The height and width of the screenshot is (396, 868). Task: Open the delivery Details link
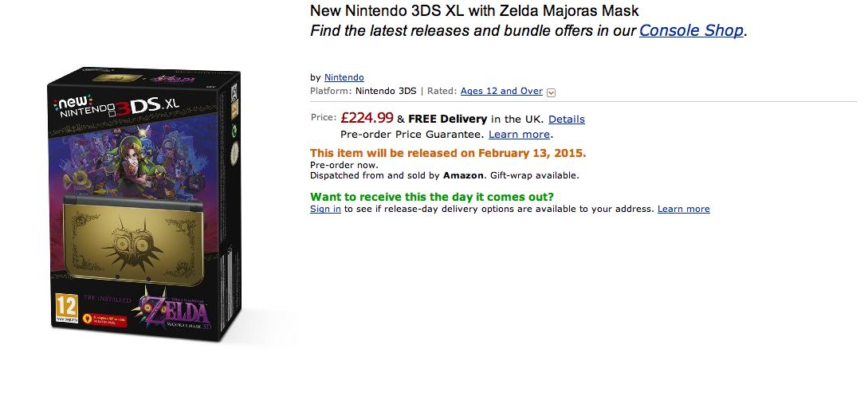click(566, 120)
